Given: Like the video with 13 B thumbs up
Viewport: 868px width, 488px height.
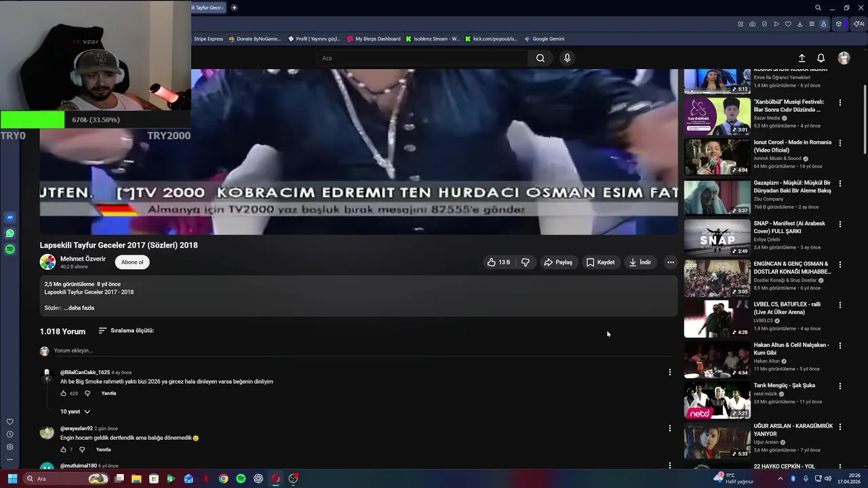Looking at the screenshot, I should 498,262.
